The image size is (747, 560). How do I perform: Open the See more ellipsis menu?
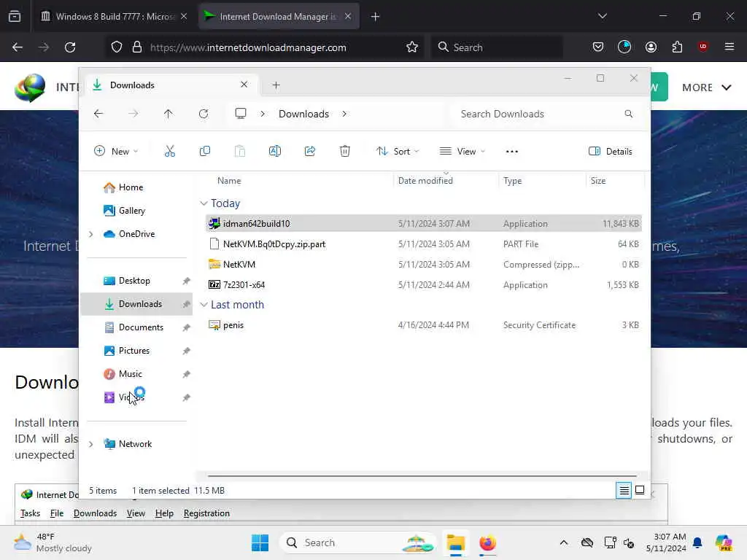tap(511, 152)
